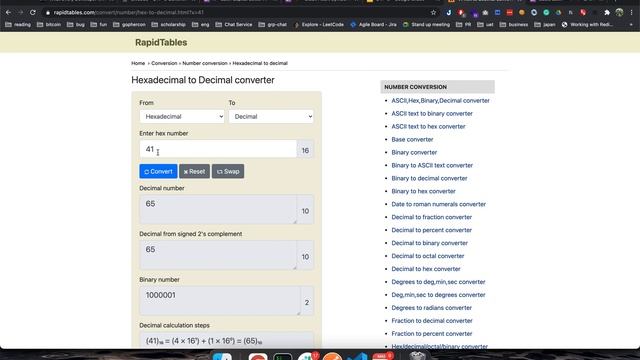Open the bug bookmarks folder
Viewport: 640px width, 360px height.
pyautogui.click(x=76, y=24)
